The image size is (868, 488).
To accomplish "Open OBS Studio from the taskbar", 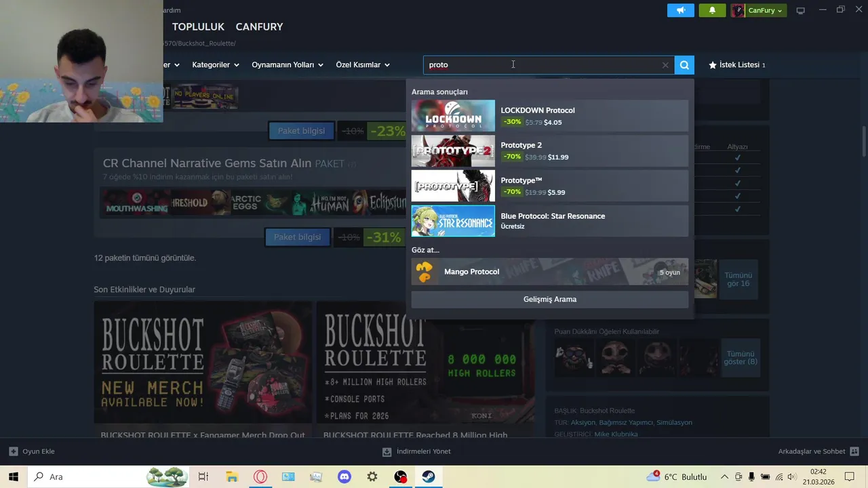I will click(401, 476).
